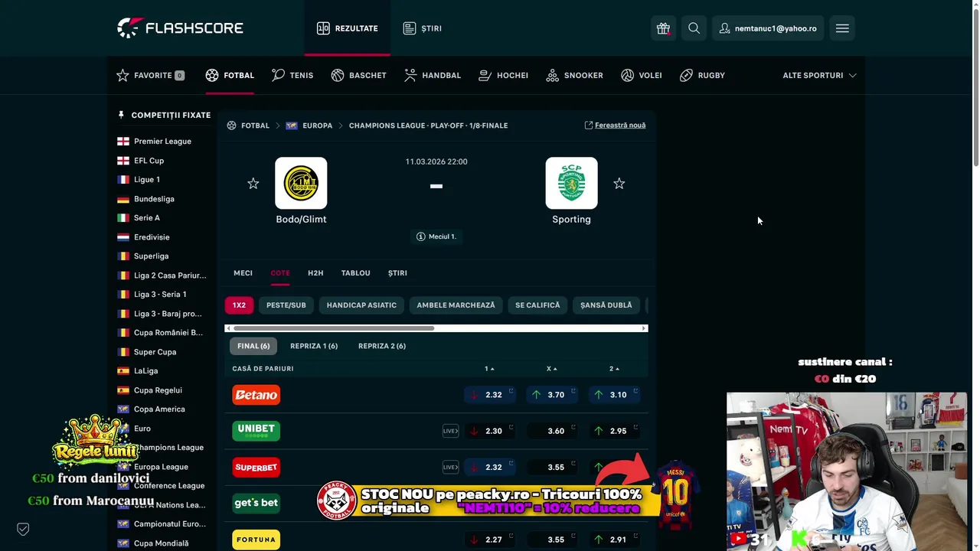This screenshot has height=551, width=980.
Task: Select SE CALIFICĂ odds filter
Action: (x=537, y=305)
